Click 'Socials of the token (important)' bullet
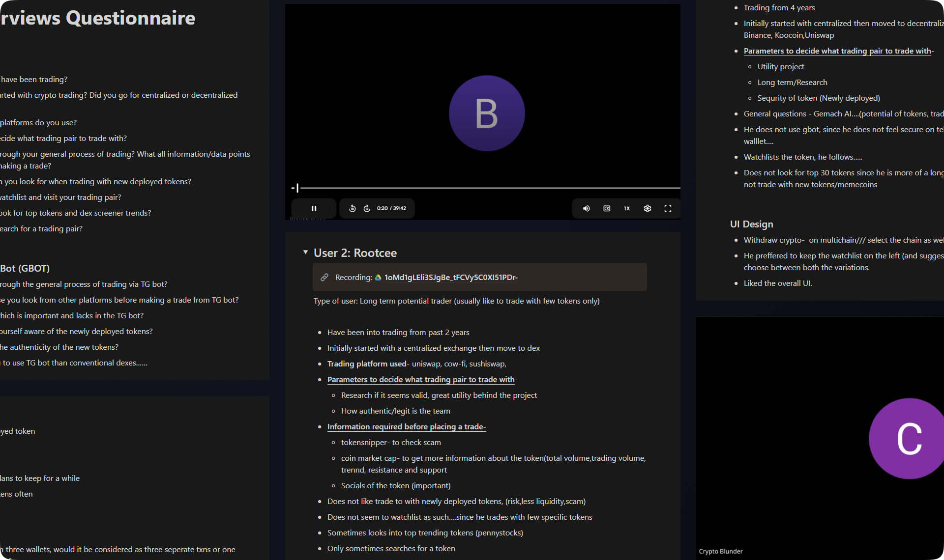 pos(396,485)
